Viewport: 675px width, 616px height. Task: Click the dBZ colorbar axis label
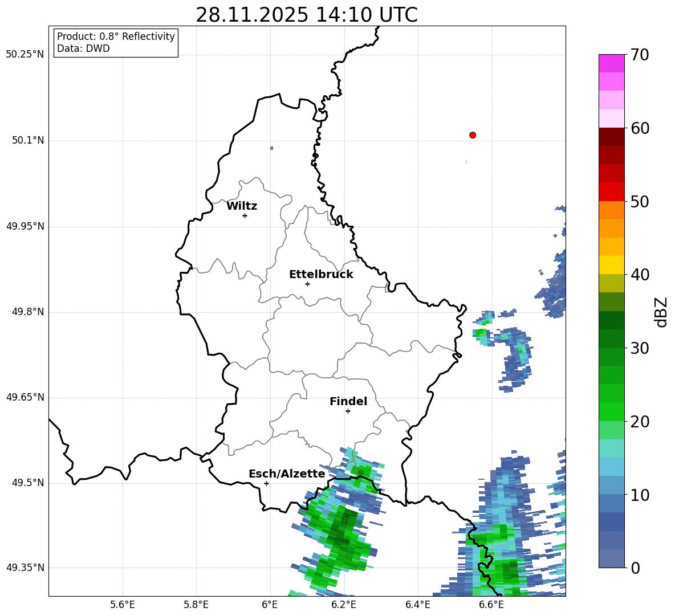coord(662,312)
